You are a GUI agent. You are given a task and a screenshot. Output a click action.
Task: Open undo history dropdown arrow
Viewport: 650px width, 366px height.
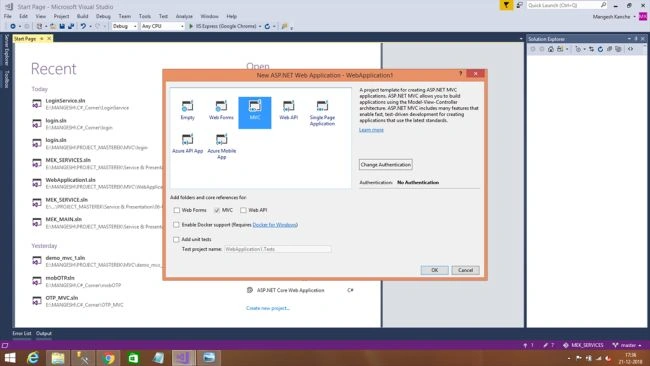90,26
